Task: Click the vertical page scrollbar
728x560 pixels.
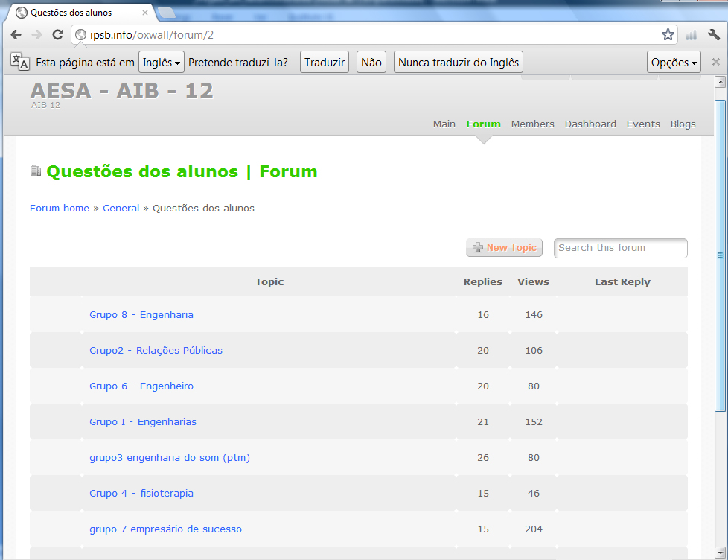Action: coord(720,255)
